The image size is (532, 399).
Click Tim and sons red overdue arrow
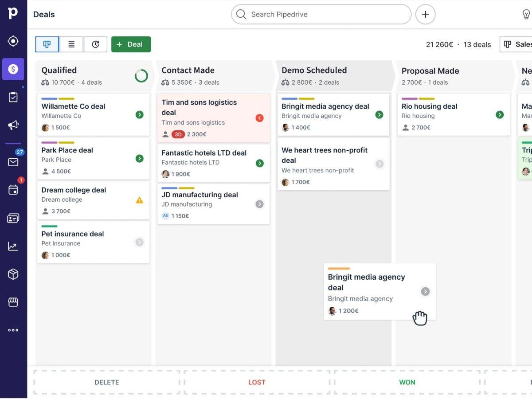(260, 118)
